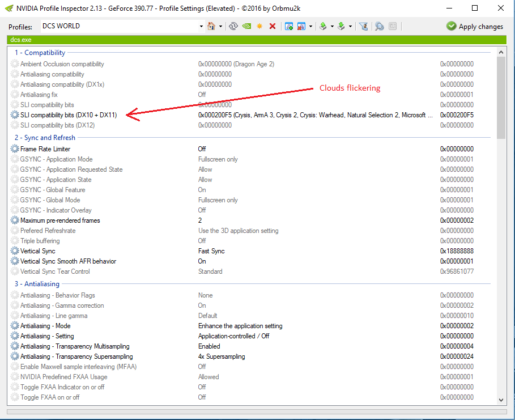
Task: Click the scroll up arrow of the settings list
Action: pos(501,52)
